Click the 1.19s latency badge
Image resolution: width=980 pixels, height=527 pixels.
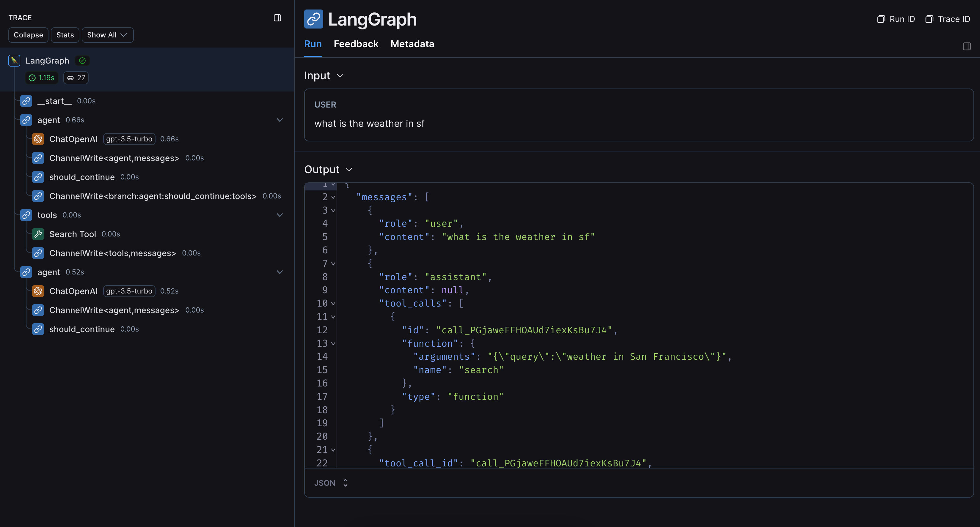pyautogui.click(x=42, y=78)
